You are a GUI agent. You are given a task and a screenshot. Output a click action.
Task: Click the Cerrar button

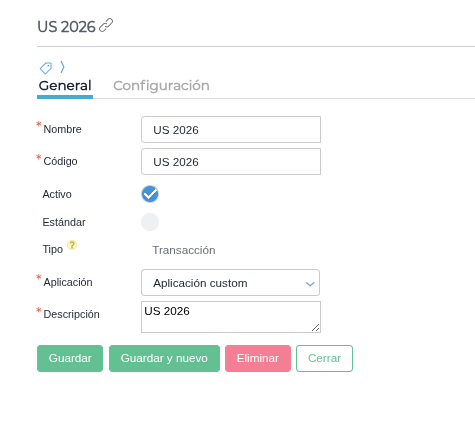click(x=324, y=358)
